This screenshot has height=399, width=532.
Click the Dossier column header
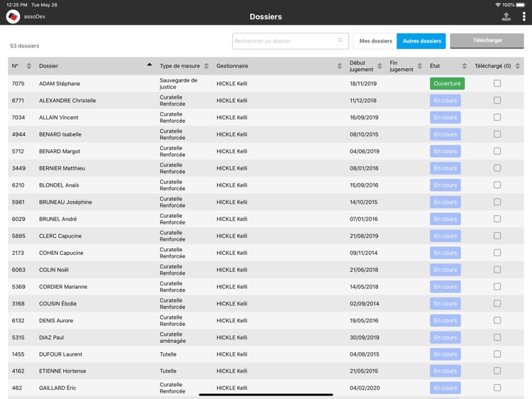coord(48,66)
